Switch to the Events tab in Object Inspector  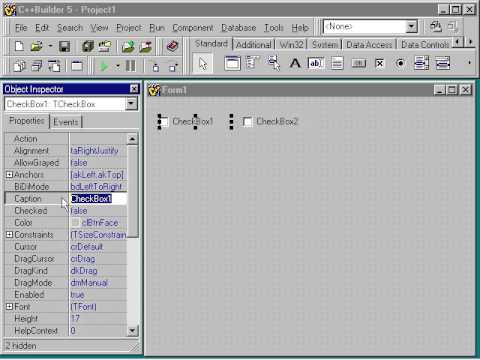66,122
